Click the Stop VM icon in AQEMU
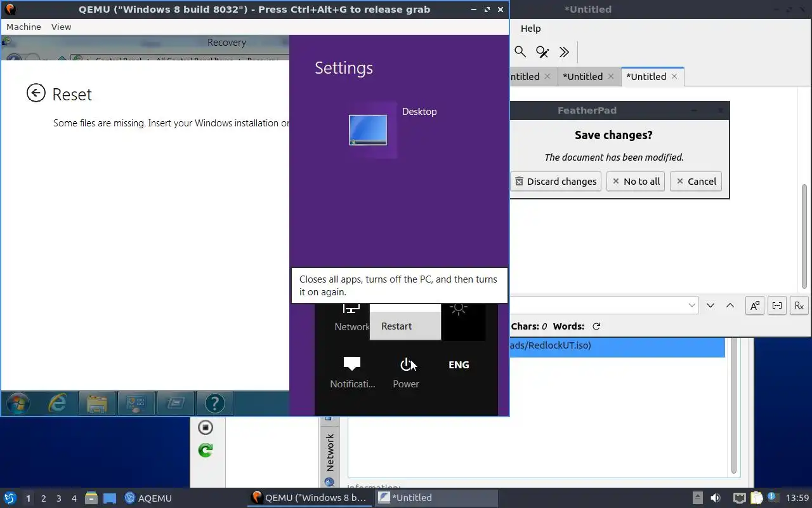Image resolution: width=812 pixels, height=508 pixels. 206,427
